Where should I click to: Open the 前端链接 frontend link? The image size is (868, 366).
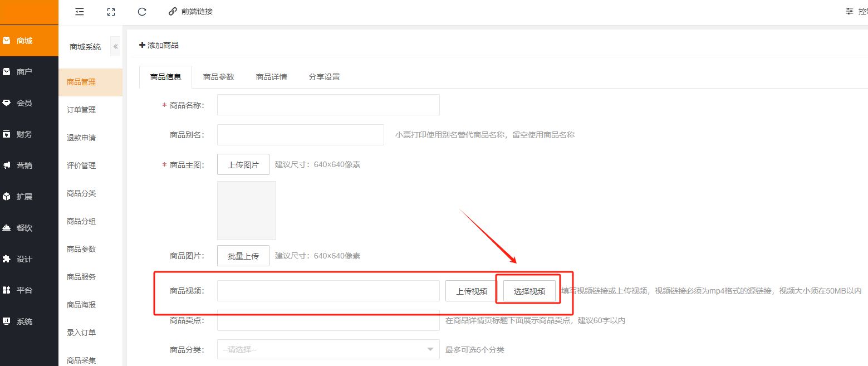pyautogui.click(x=190, y=11)
